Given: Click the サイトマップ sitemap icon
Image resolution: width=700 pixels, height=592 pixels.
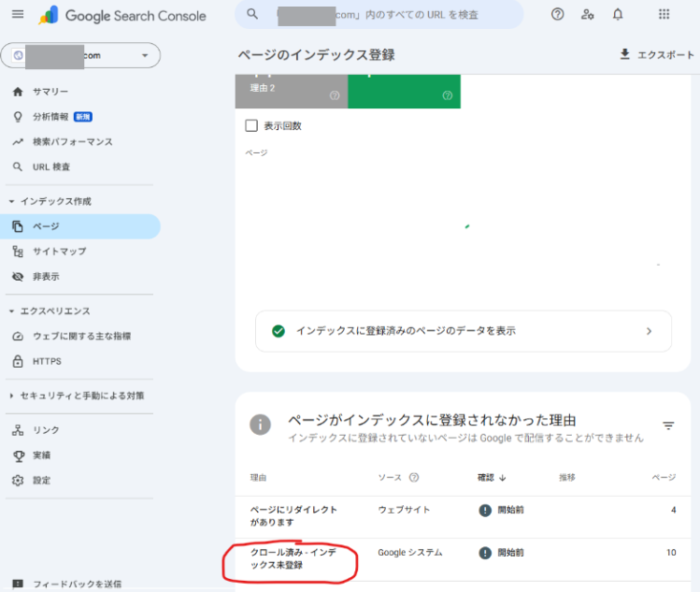Looking at the screenshot, I should (18, 252).
